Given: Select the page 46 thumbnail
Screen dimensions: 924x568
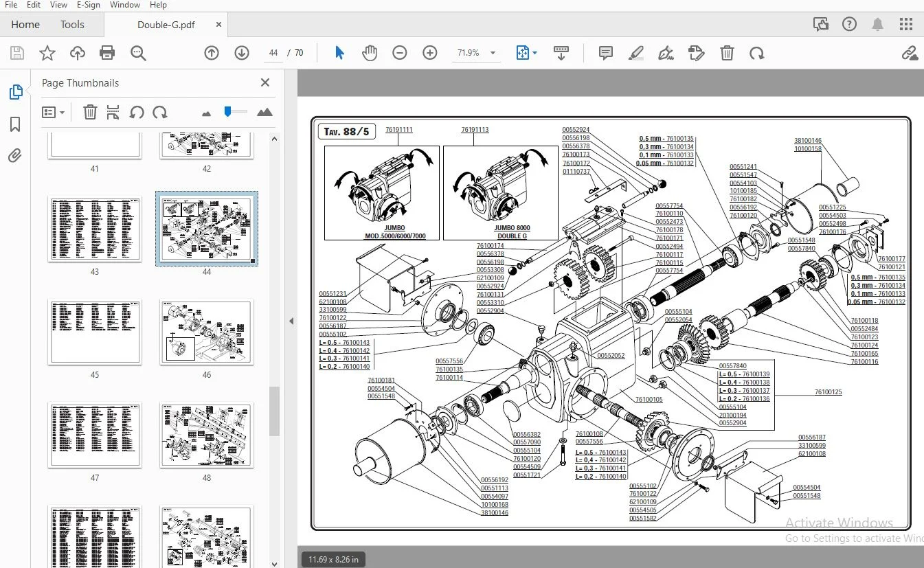Looking at the screenshot, I should [x=207, y=332].
